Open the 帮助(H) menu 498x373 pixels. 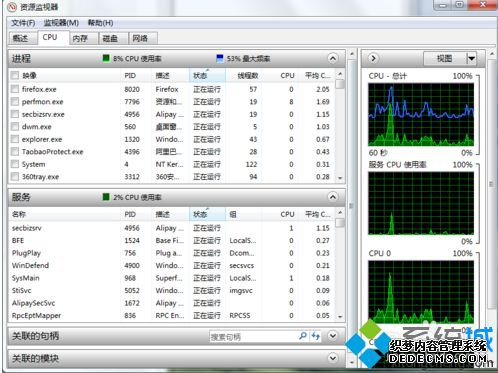point(100,23)
